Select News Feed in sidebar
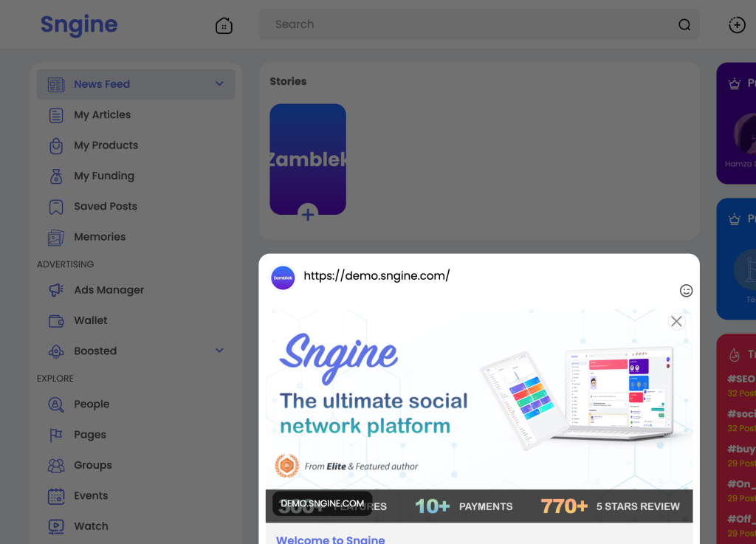 pyautogui.click(x=136, y=84)
